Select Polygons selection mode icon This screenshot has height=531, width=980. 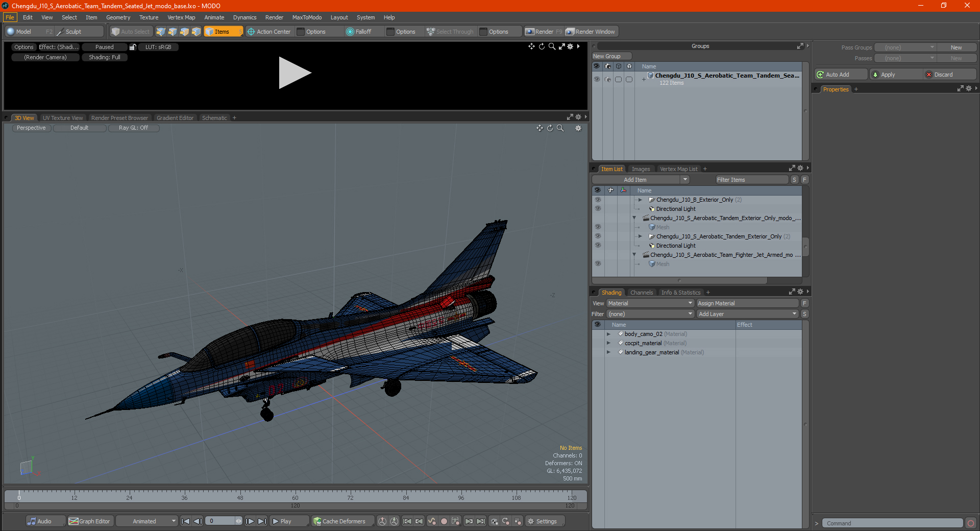(x=184, y=32)
